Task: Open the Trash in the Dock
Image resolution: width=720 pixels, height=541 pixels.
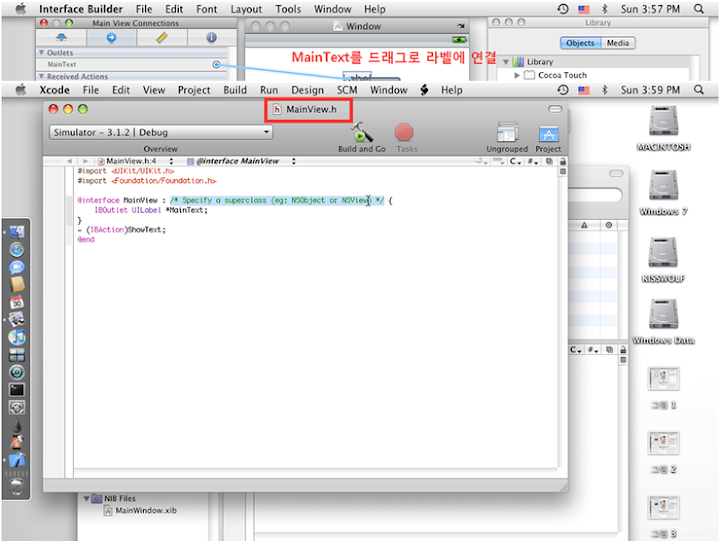Action: (17, 486)
